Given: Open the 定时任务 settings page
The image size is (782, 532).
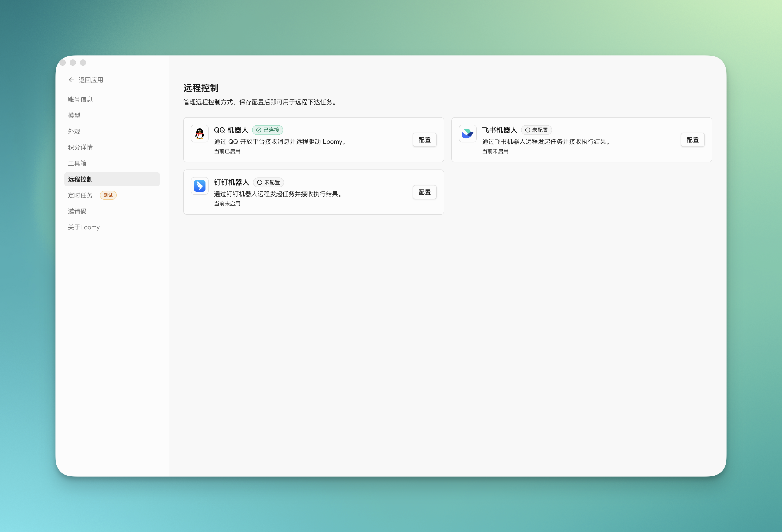Looking at the screenshot, I should pyautogui.click(x=80, y=195).
